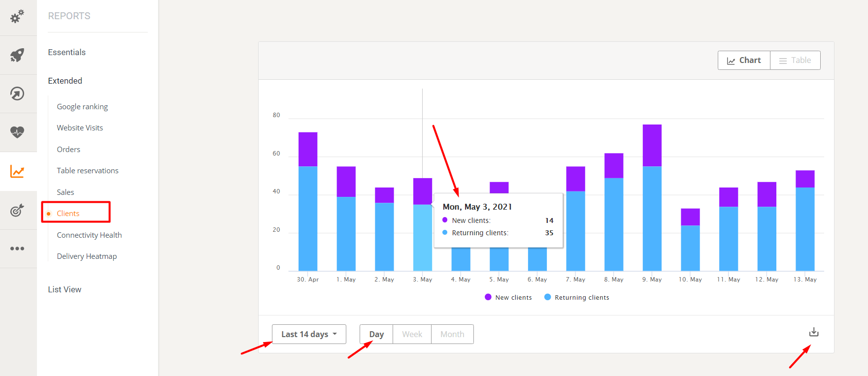Open the heartbeat health icon section
The image size is (868, 376).
point(17,132)
